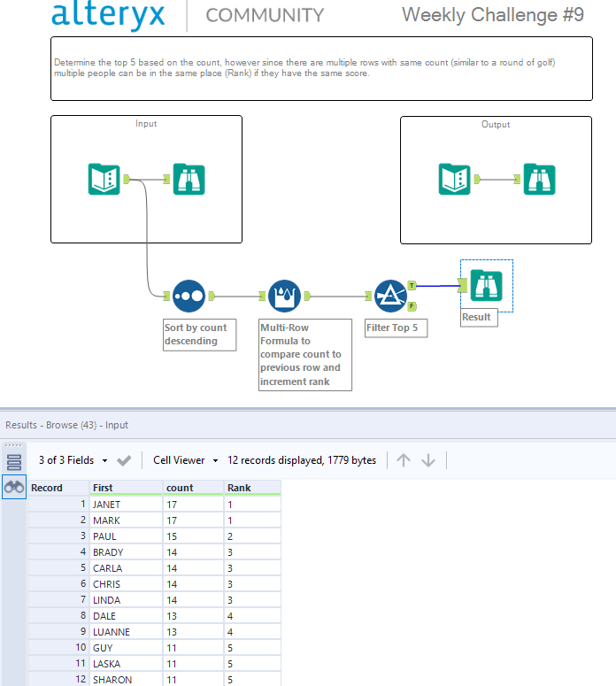The image size is (616, 686).
Task: Select the Sort by count descending annotation
Action: click(199, 335)
